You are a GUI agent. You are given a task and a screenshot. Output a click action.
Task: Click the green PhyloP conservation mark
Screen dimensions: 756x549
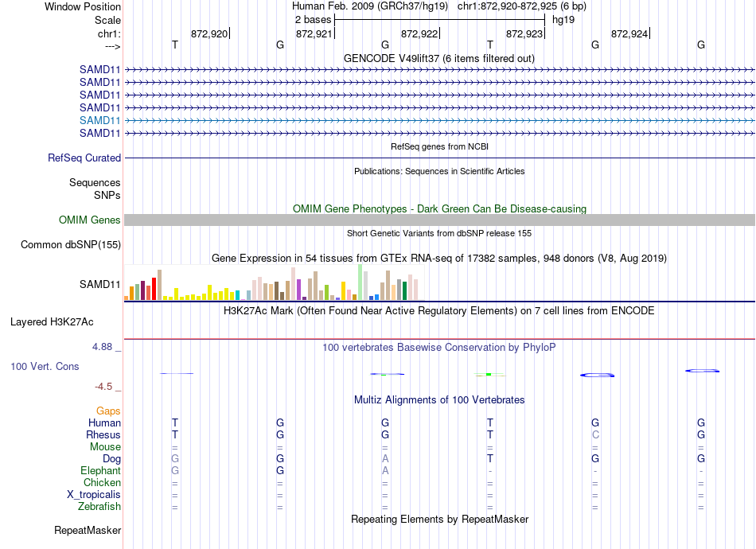point(489,374)
